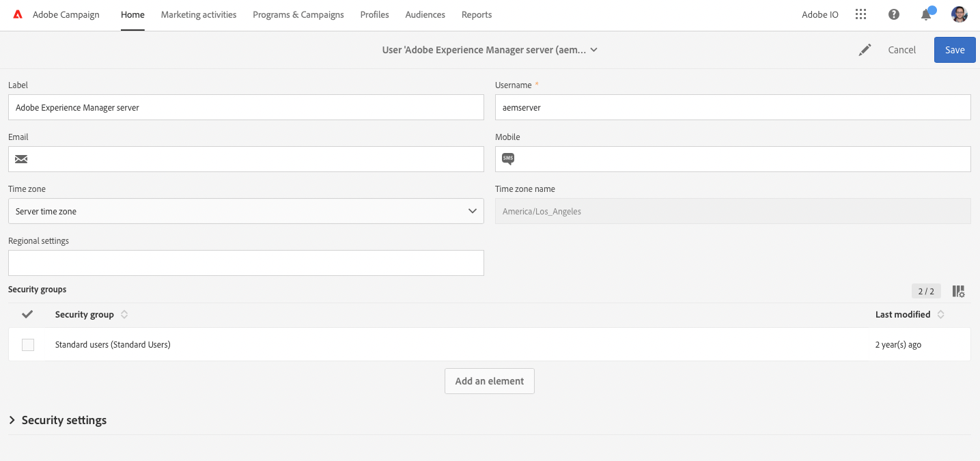This screenshot has height=461, width=980.
Task: Open Programs & Campaigns tab
Action: point(298,14)
